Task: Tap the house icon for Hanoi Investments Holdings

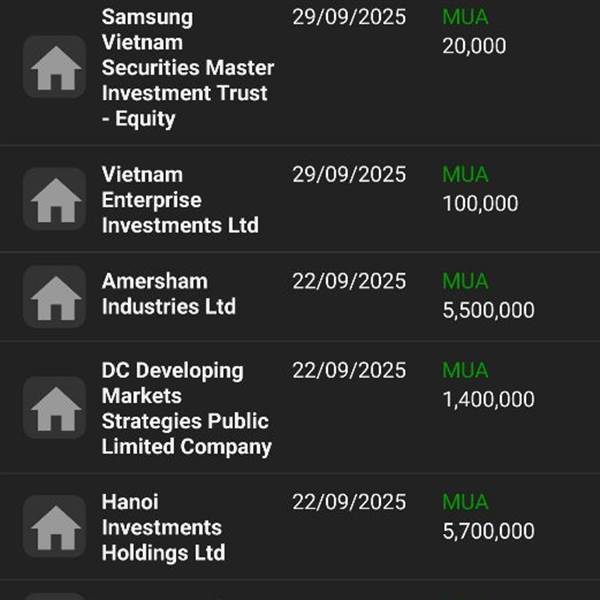Action: [x=55, y=527]
